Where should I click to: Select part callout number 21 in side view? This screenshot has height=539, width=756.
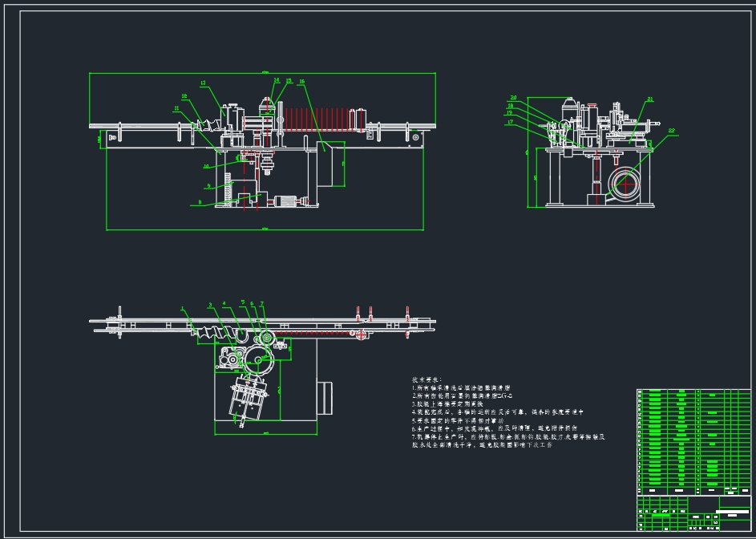pos(650,99)
